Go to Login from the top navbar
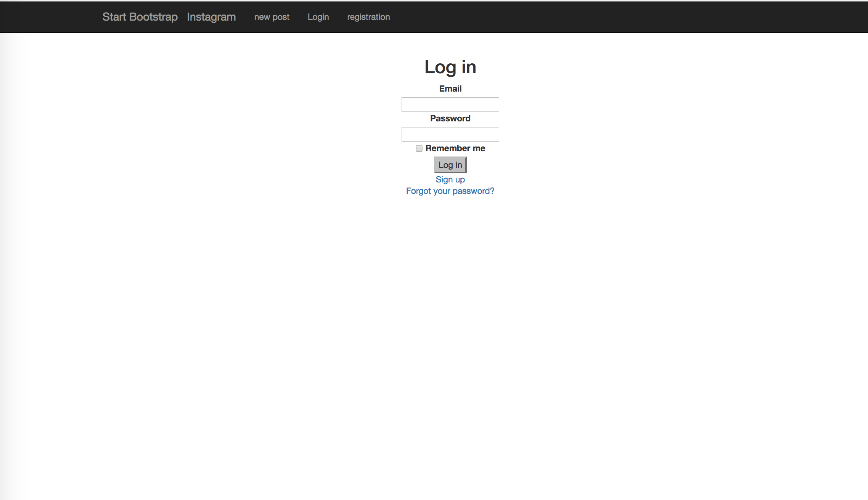Image resolution: width=868 pixels, height=500 pixels. point(318,17)
